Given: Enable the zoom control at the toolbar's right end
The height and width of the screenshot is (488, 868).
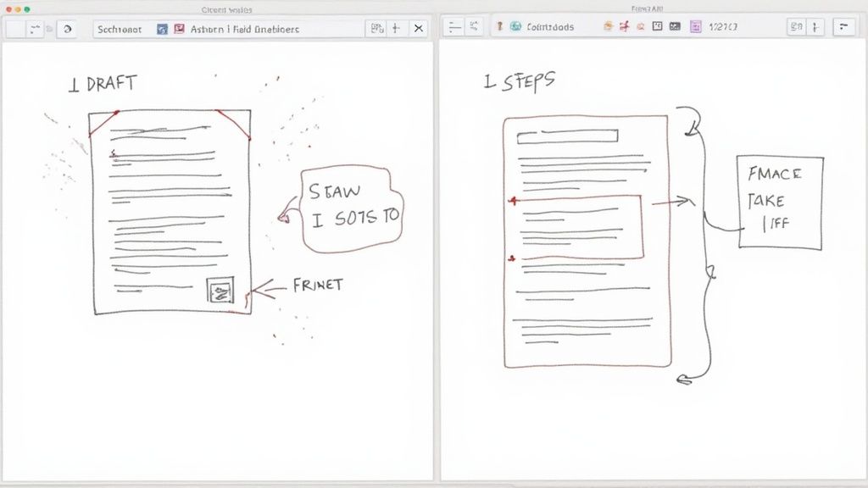Looking at the screenshot, I should (x=796, y=26).
